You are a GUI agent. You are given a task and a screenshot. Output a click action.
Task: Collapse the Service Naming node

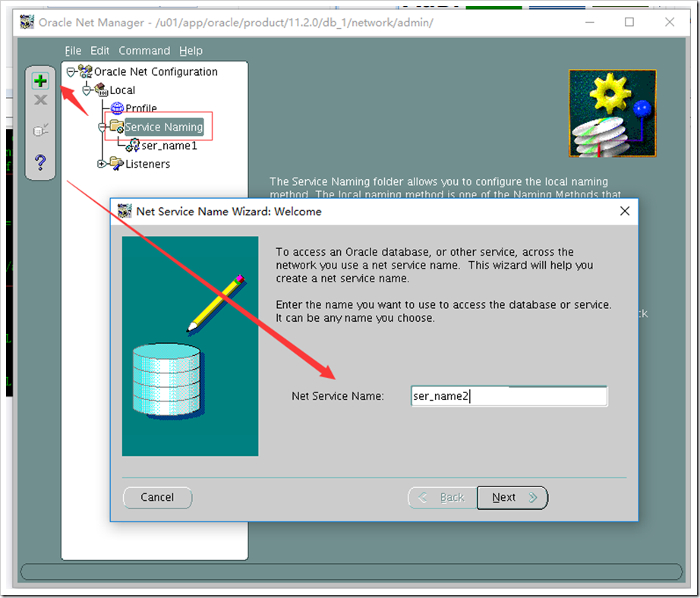point(102,127)
